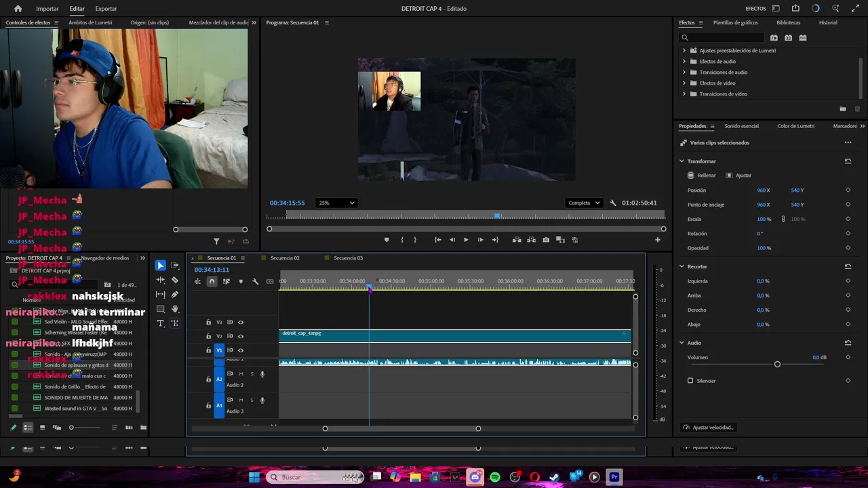
Task: Step back one frame in Program monitor
Action: point(452,240)
